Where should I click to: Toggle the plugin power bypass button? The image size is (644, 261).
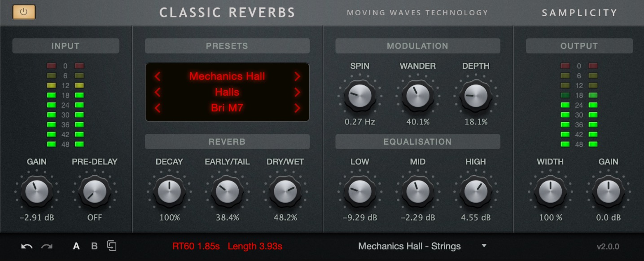24,12
